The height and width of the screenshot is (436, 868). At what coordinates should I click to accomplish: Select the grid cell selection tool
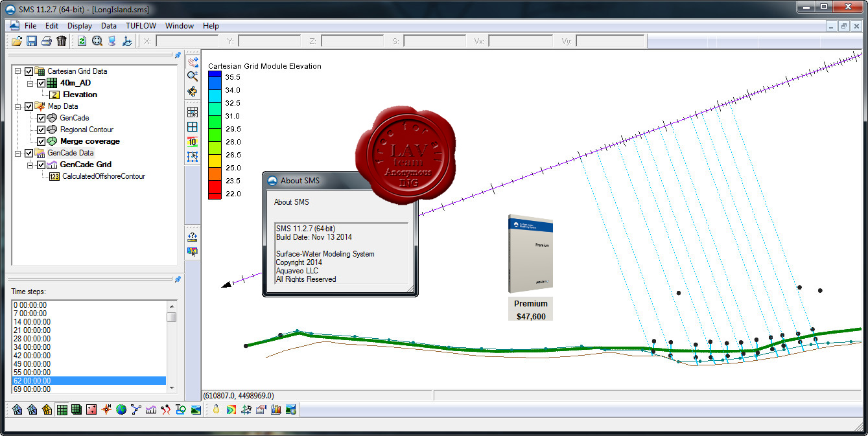pyautogui.click(x=193, y=112)
